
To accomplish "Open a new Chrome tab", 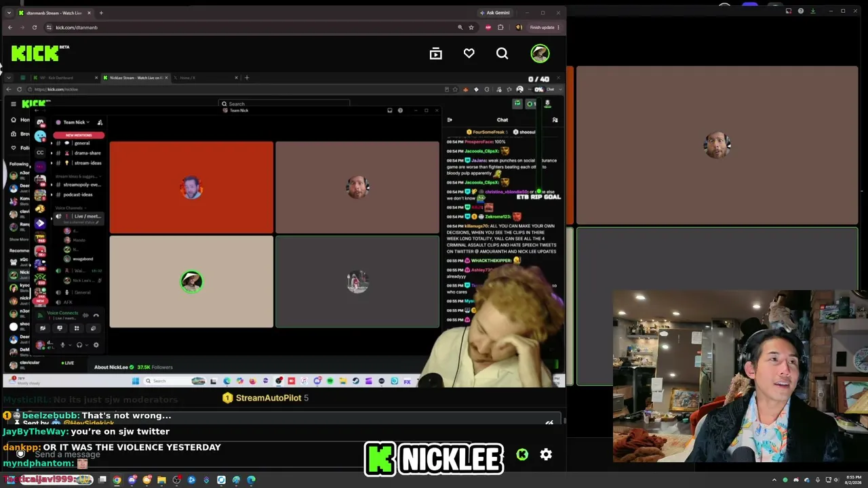I will point(101,13).
